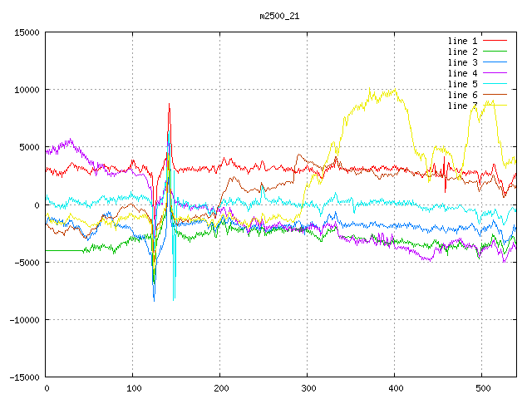Select the -5000 y-axis tick label
The width and height of the screenshot is (532, 399).
tap(26, 262)
